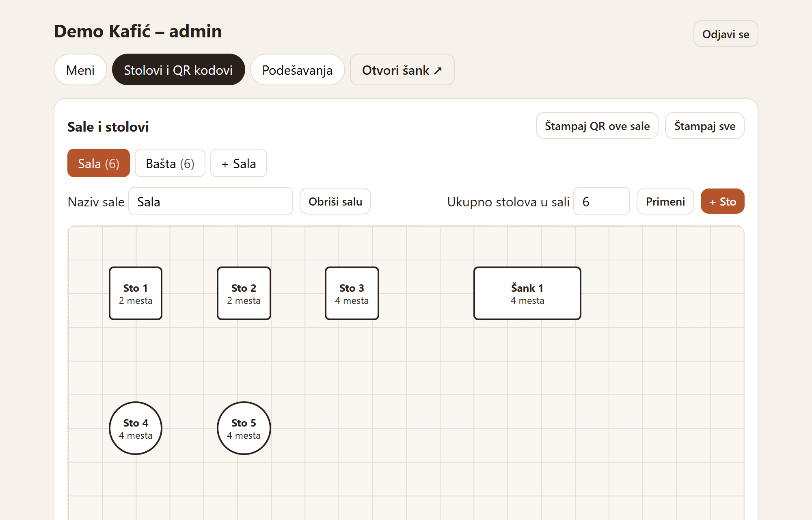The image size is (812, 520).
Task: Select the round Sto 4 table
Action: pyautogui.click(x=136, y=428)
